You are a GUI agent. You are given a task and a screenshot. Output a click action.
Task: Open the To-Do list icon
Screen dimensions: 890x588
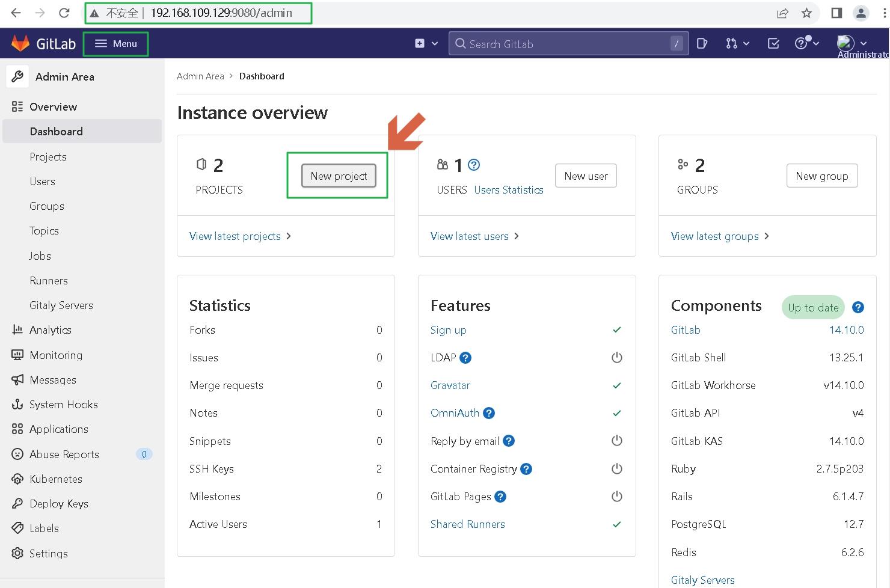[774, 43]
